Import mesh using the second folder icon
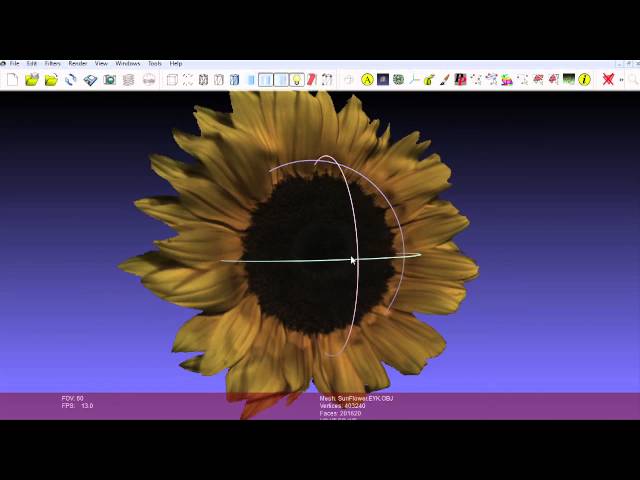640x480 pixels. (x=51, y=79)
